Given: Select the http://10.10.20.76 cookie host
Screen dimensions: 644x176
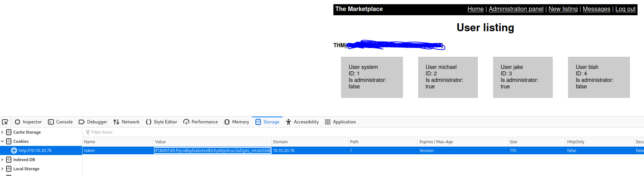Looking at the screenshot, I should pyautogui.click(x=35, y=150).
